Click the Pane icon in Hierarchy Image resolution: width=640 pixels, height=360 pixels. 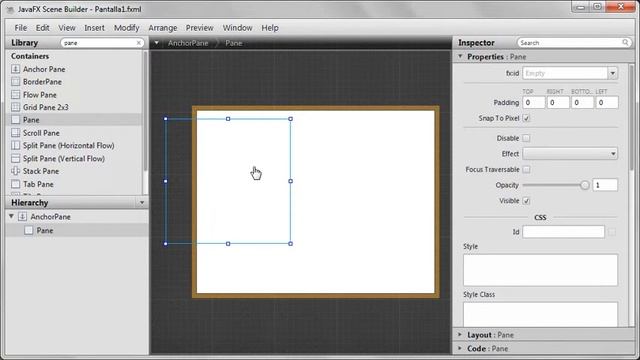point(29,230)
